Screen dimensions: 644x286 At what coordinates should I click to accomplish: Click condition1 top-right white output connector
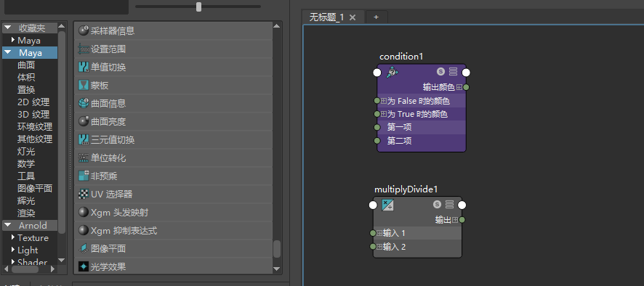point(466,73)
